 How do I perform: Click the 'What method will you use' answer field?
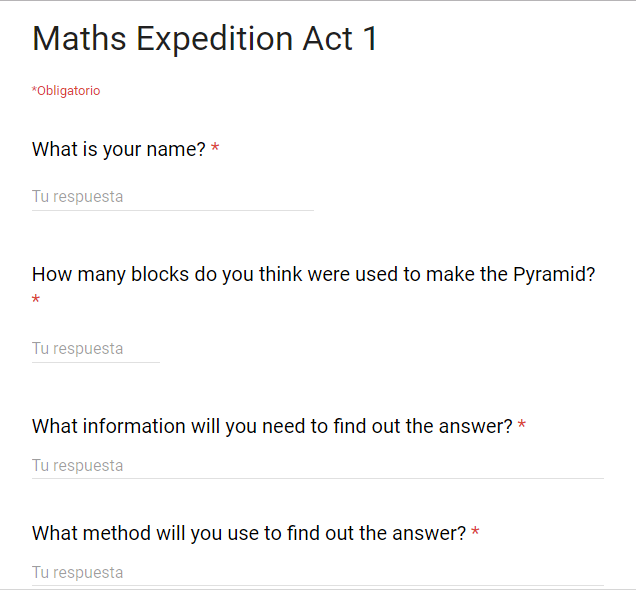[318, 573]
